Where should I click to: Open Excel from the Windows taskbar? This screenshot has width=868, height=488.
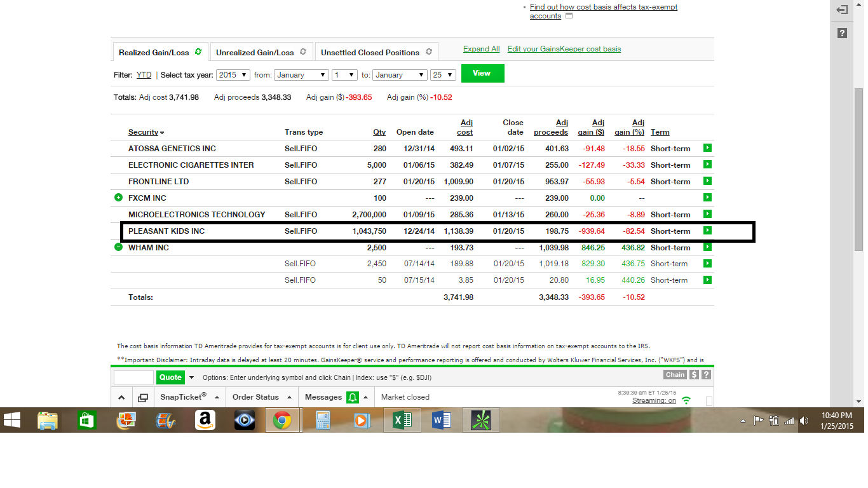pyautogui.click(x=402, y=420)
